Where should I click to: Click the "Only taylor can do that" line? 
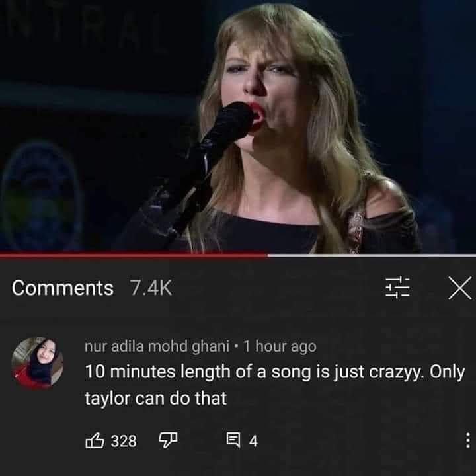pos(155,399)
